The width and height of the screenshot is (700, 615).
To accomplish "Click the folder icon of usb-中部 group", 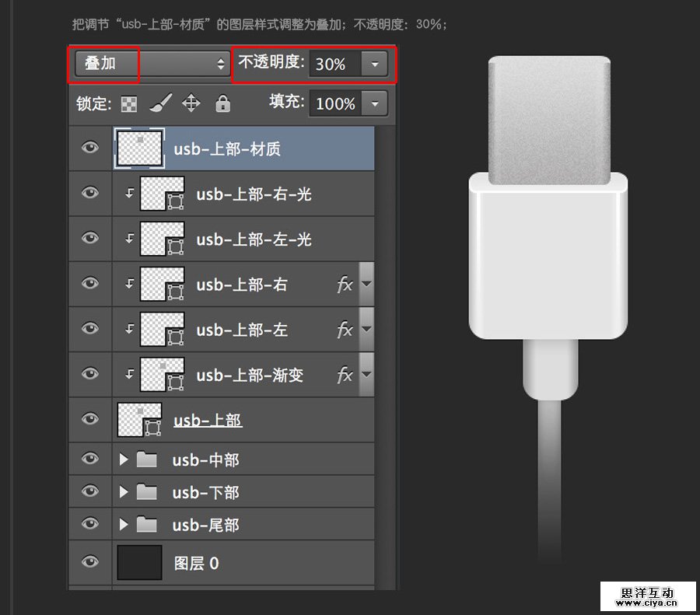I will click(x=148, y=459).
